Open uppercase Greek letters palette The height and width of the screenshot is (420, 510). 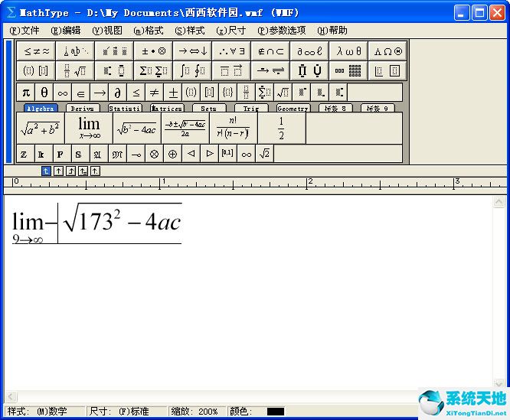click(x=387, y=51)
